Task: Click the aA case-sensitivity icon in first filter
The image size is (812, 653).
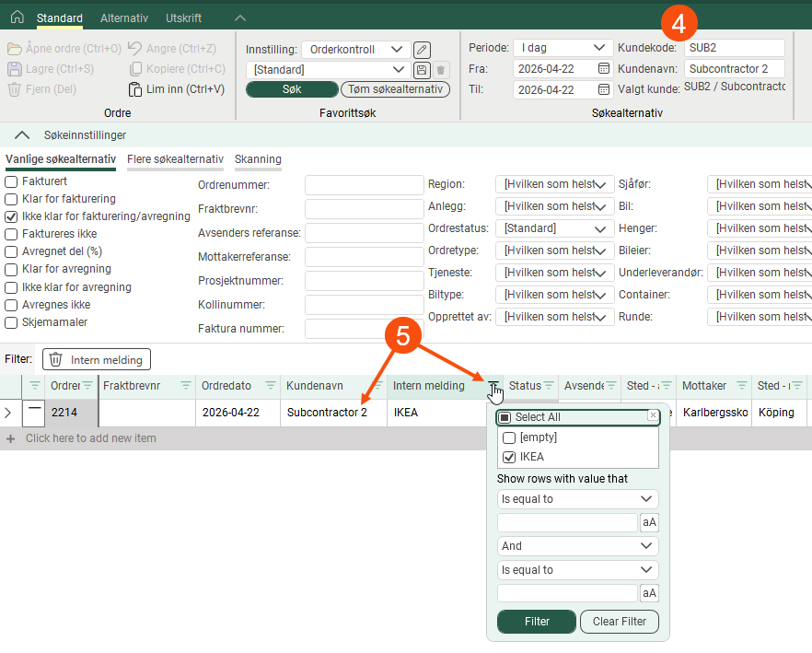Action: (x=649, y=523)
